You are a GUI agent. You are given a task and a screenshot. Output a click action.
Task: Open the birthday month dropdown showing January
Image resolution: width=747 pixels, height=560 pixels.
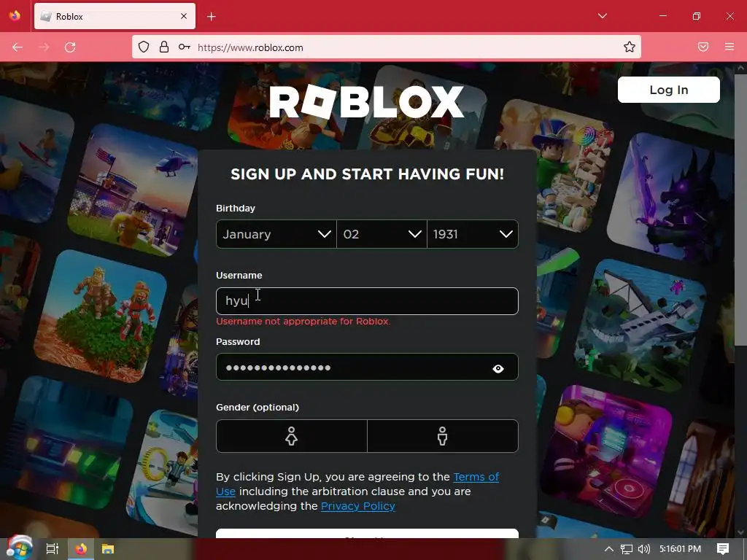click(x=276, y=234)
